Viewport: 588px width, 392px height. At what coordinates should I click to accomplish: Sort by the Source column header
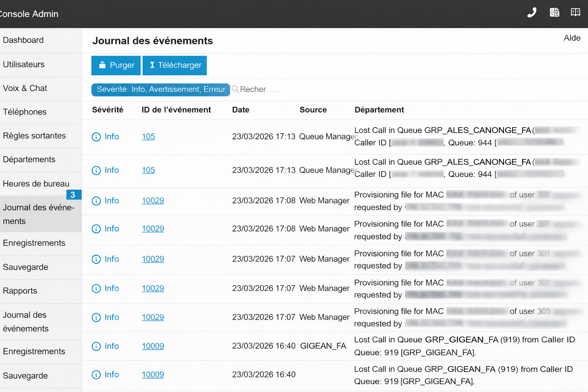pyautogui.click(x=313, y=110)
